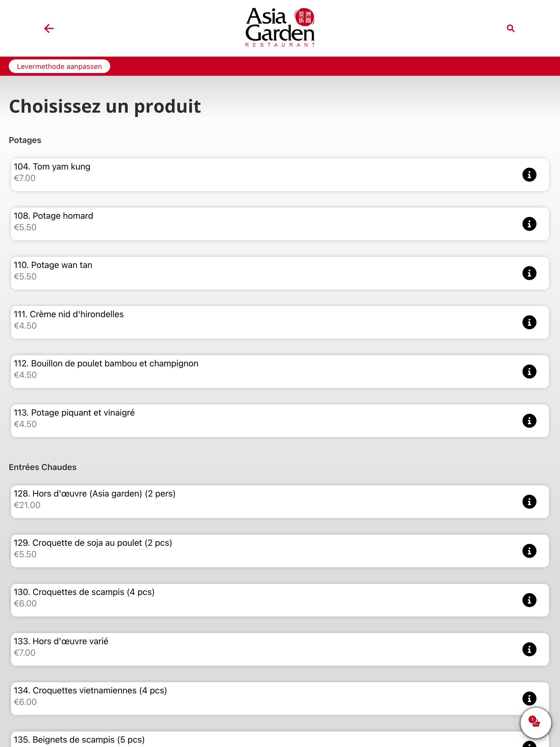
Task: Open info for Hors d'œuvre Asia garden
Action: 529,502
